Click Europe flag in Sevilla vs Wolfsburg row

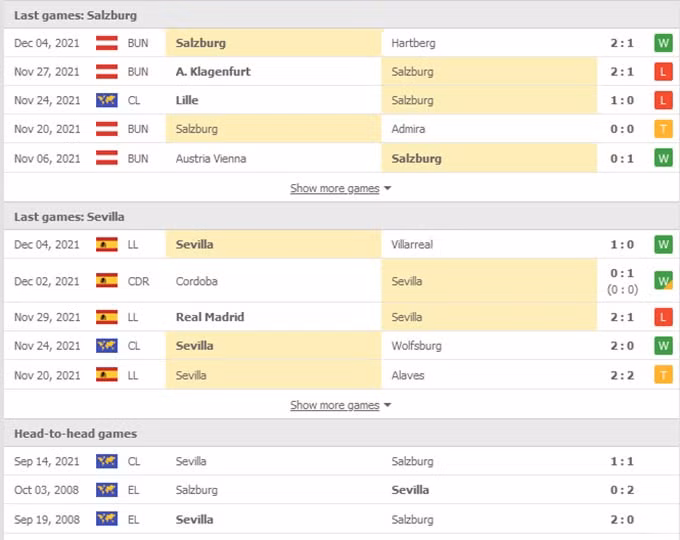pos(107,346)
